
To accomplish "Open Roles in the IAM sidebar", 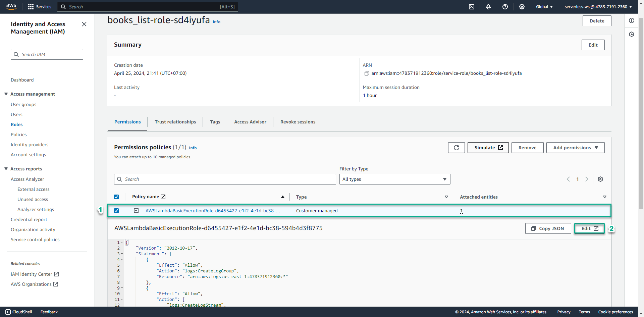I will pyautogui.click(x=17, y=124).
